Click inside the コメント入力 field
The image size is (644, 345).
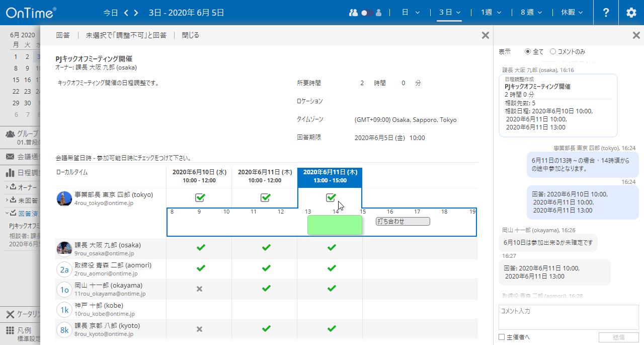pos(568,317)
